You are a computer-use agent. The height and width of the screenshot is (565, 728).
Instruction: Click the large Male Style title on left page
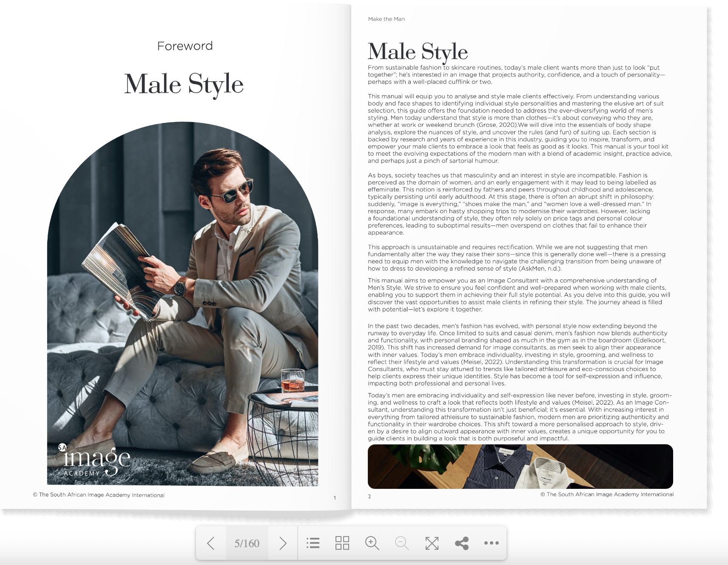184,84
